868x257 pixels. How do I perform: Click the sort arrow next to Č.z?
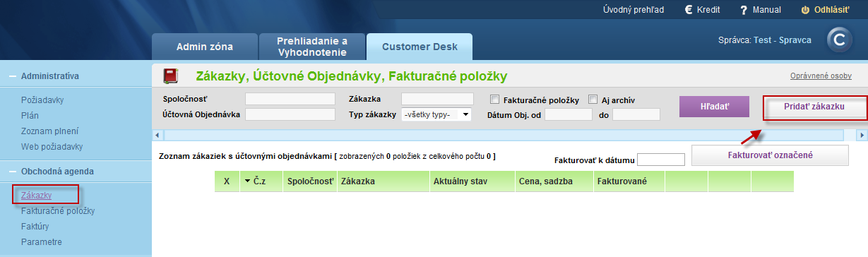click(x=247, y=181)
